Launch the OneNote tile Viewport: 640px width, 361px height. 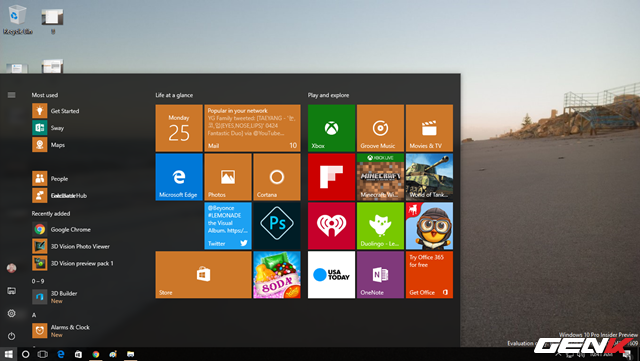(380, 275)
